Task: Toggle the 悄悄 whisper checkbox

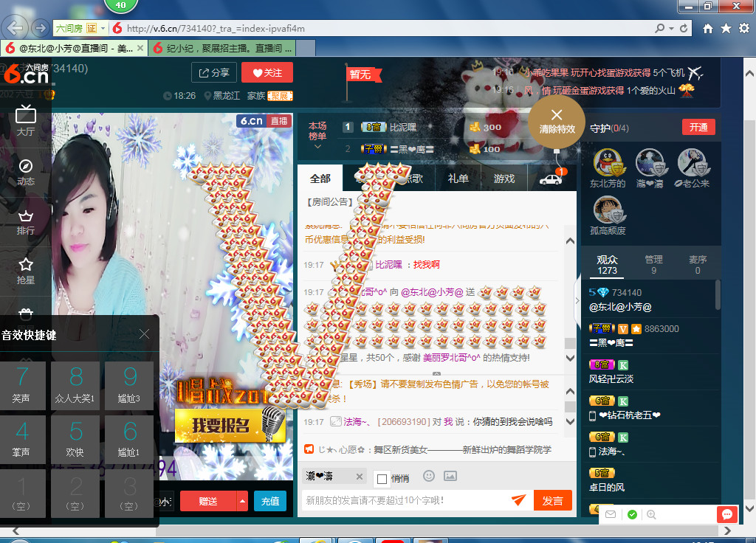Action: [x=382, y=478]
